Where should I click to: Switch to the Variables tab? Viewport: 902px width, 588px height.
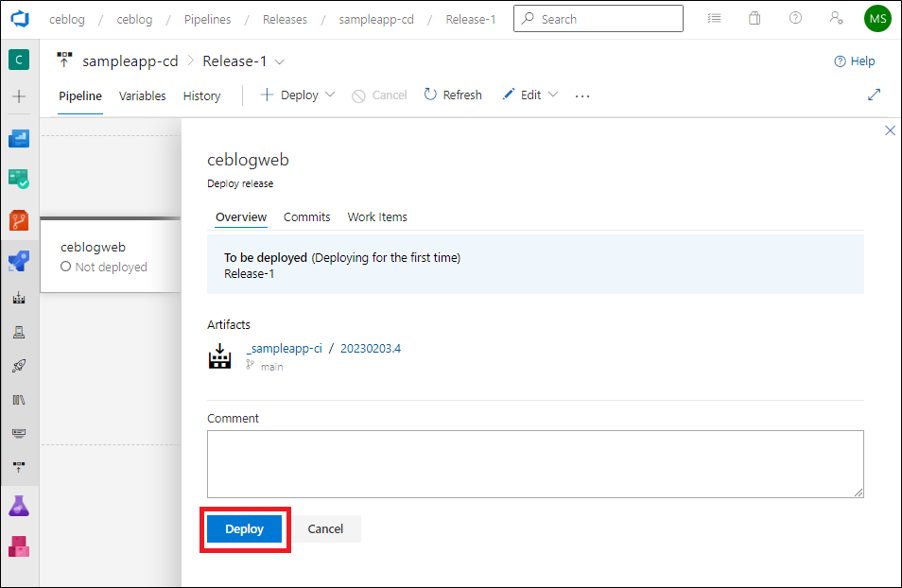pos(142,96)
